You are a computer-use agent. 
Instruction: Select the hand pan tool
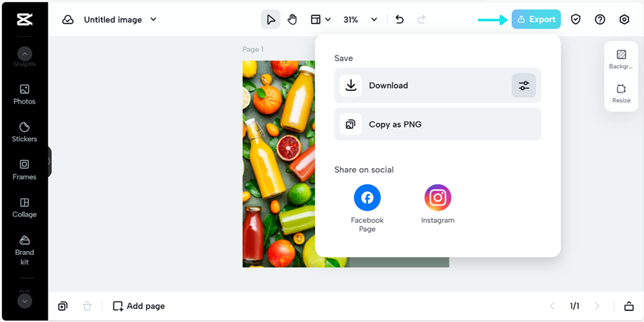pyautogui.click(x=292, y=19)
